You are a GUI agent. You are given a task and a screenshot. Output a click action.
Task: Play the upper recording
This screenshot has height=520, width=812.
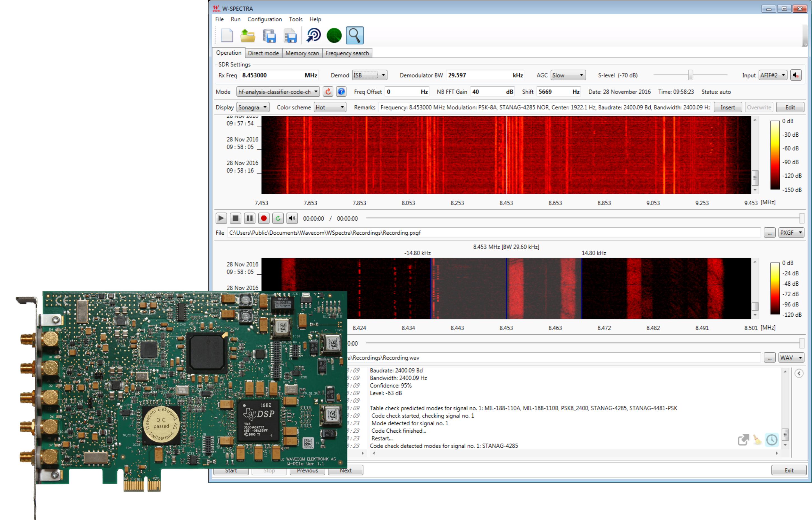221,218
